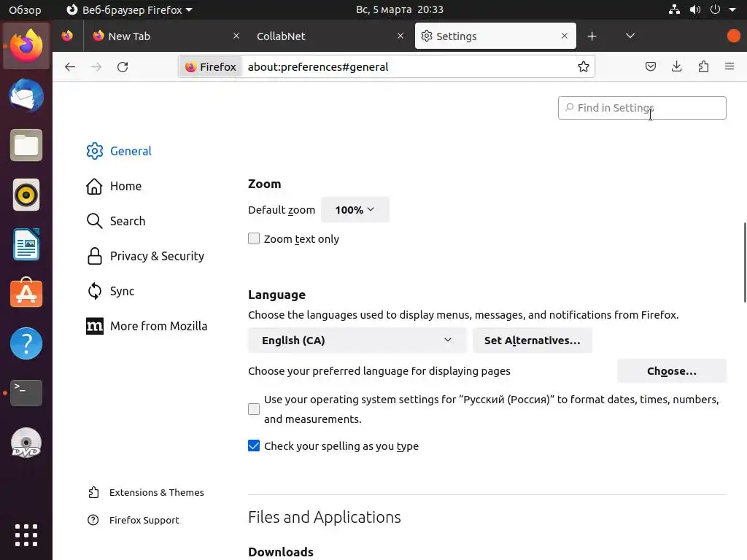Click the bookmark star icon in address bar
The image size is (747, 560).
pos(584,66)
